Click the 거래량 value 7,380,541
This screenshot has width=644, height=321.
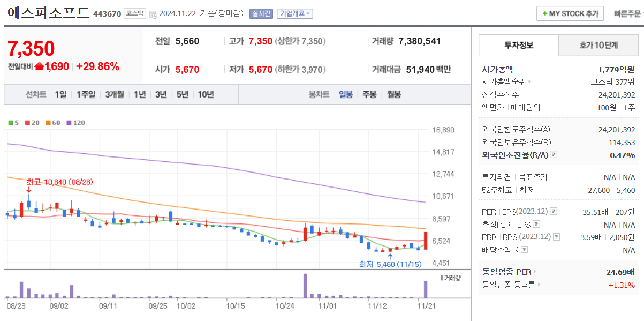tap(420, 41)
